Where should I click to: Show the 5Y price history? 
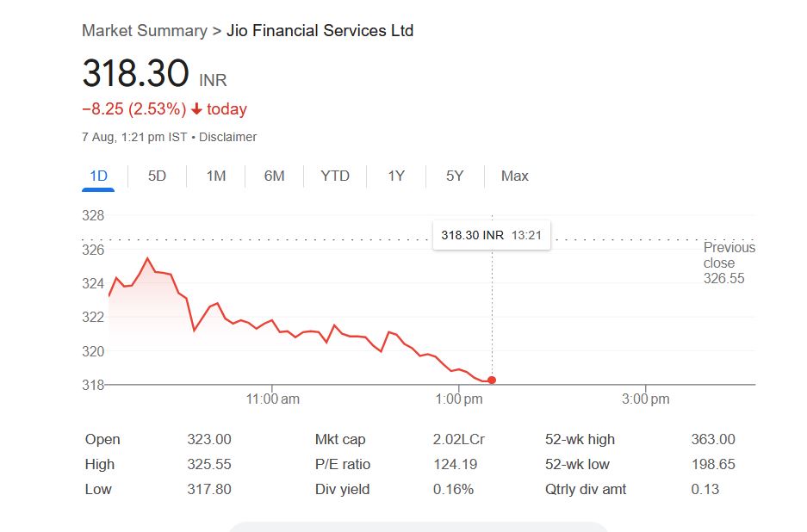pyautogui.click(x=455, y=176)
